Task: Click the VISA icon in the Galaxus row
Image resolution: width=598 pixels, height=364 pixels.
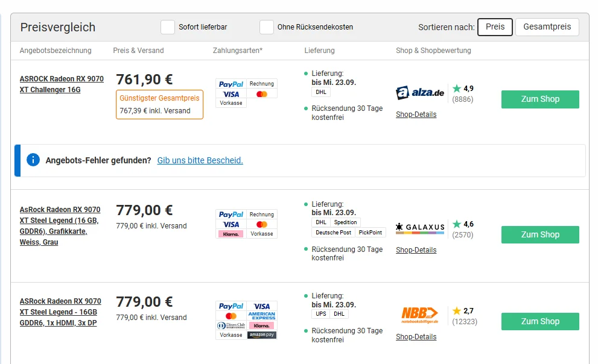Action: (231, 224)
